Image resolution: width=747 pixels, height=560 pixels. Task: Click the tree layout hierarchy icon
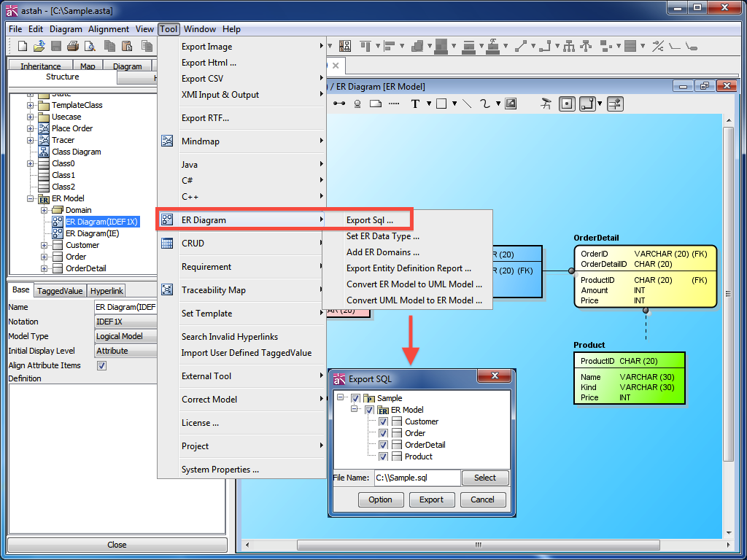click(x=569, y=46)
